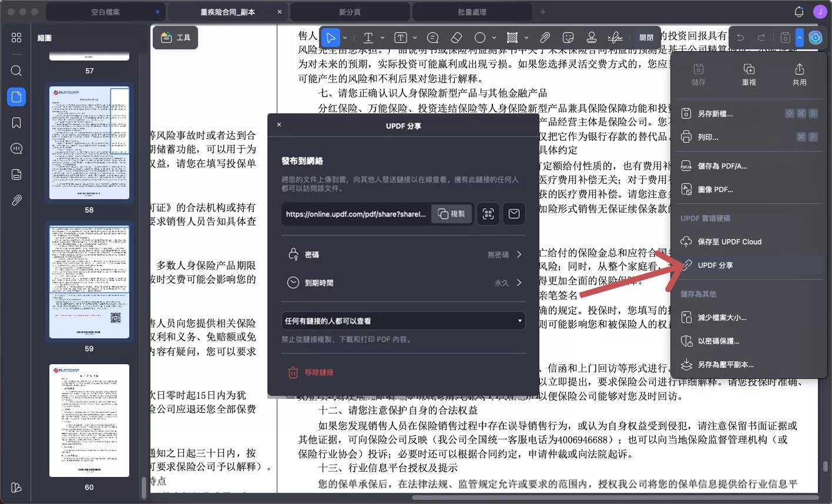This screenshot has height=504, width=832.
Task: Click the 關閉 button in annotation toolbar
Action: (x=646, y=38)
